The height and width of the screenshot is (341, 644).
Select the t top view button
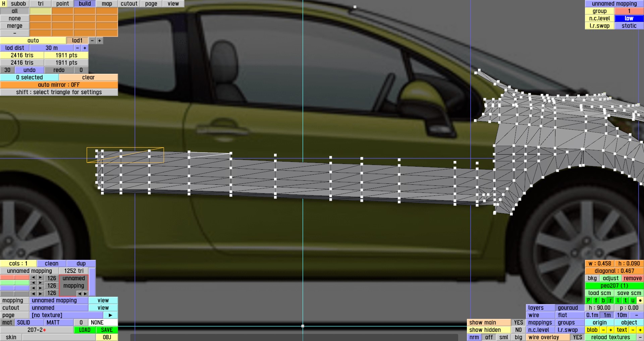pos(626,300)
